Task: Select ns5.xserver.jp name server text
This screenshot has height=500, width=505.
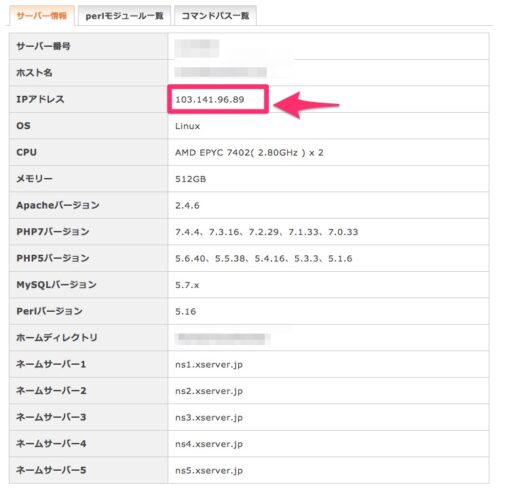Action: click(209, 471)
